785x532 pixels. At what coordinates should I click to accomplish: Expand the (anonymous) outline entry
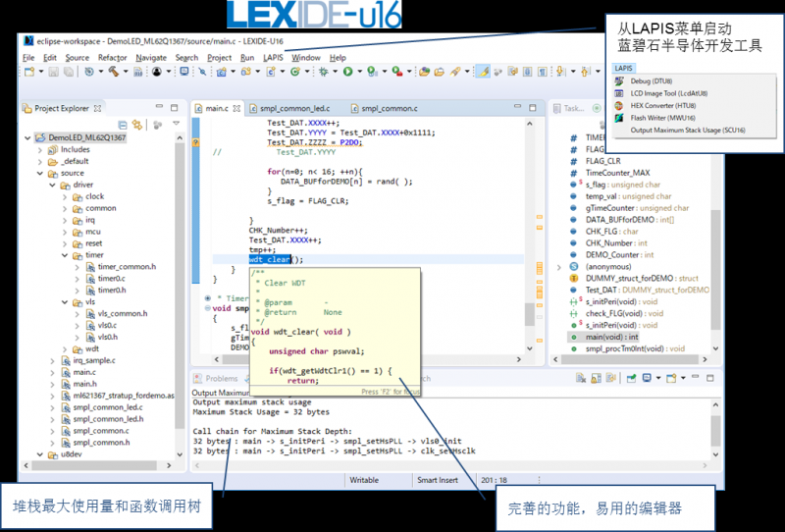tap(559, 267)
